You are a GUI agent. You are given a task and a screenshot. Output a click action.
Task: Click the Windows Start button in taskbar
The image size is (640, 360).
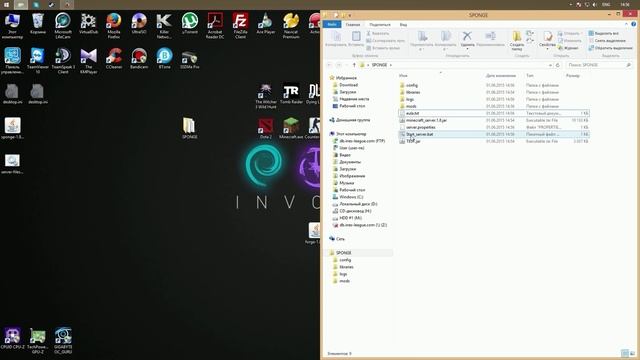click(6, 4)
